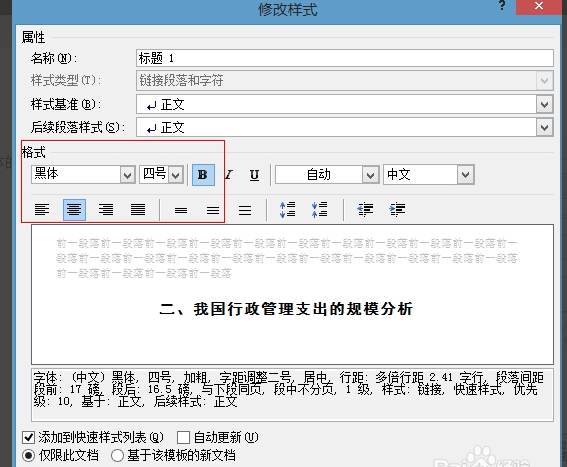Expand 后续段落样式 dropdown

tap(545, 127)
